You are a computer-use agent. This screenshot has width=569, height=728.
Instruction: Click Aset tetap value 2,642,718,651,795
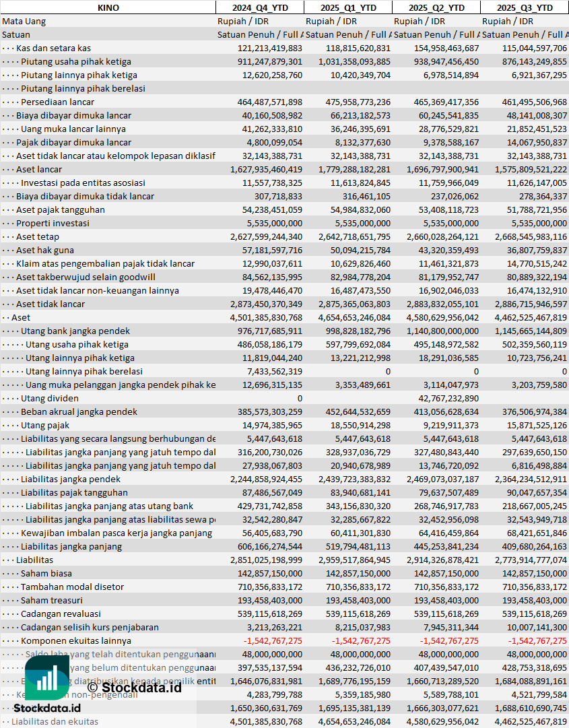[x=354, y=237]
